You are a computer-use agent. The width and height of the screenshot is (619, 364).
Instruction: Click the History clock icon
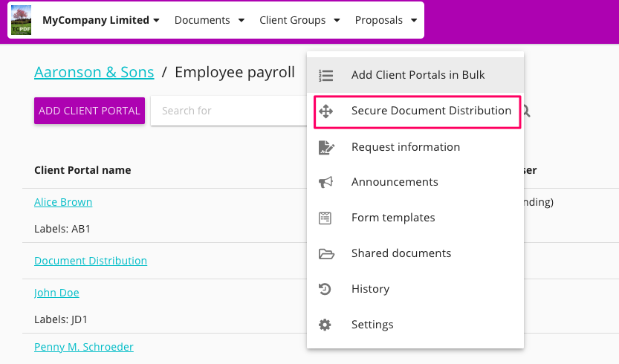pos(325,289)
